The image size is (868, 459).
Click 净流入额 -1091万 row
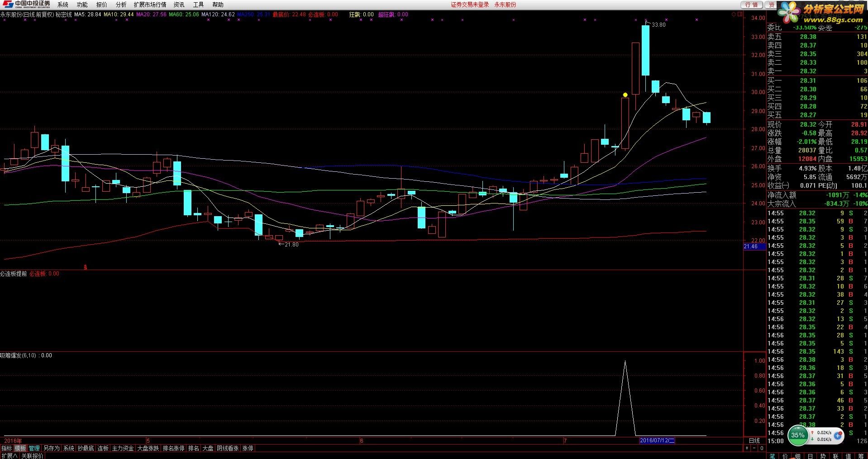click(x=817, y=195)
